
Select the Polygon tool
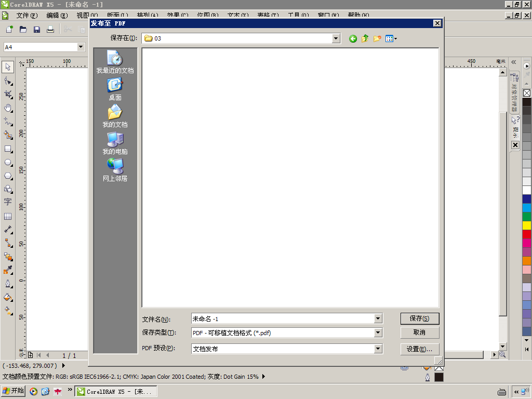coord(8,176)
